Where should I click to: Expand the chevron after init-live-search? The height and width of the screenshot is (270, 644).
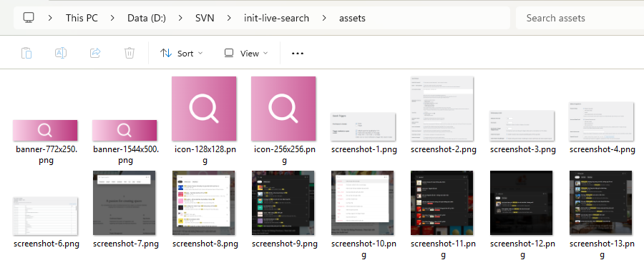(324, 18)
